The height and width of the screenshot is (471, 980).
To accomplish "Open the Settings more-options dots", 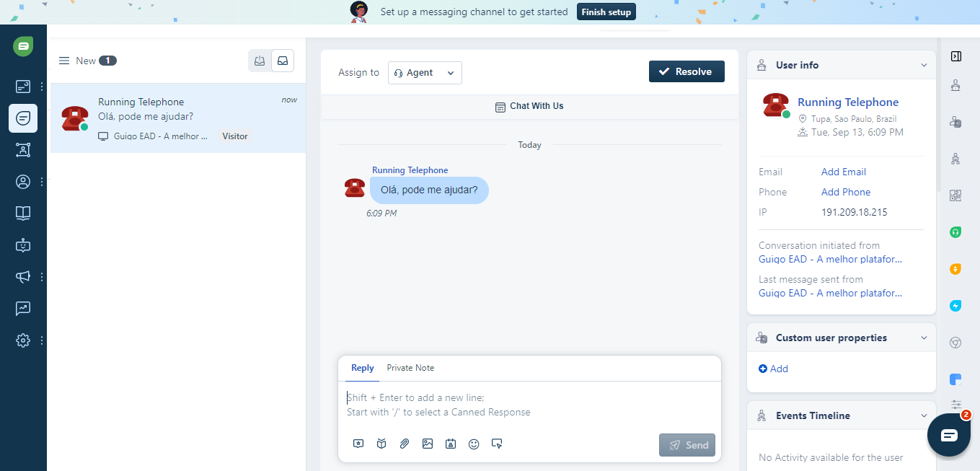I will 42,340.
